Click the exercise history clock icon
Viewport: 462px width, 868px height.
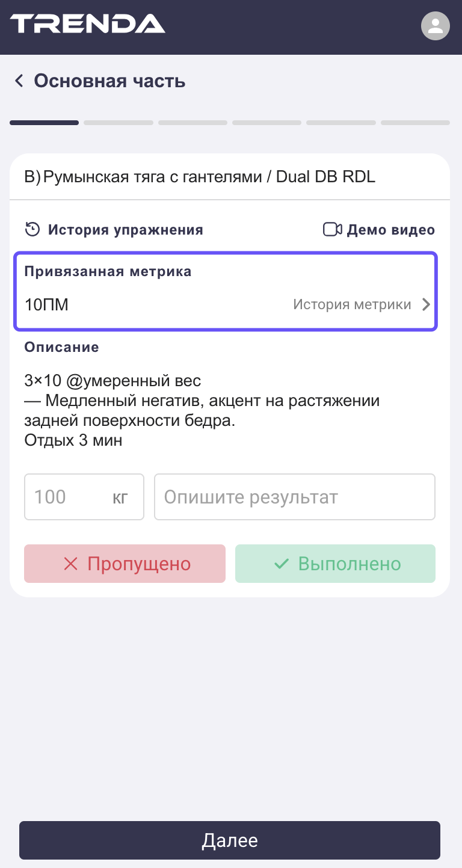click(x=32, y=229)
